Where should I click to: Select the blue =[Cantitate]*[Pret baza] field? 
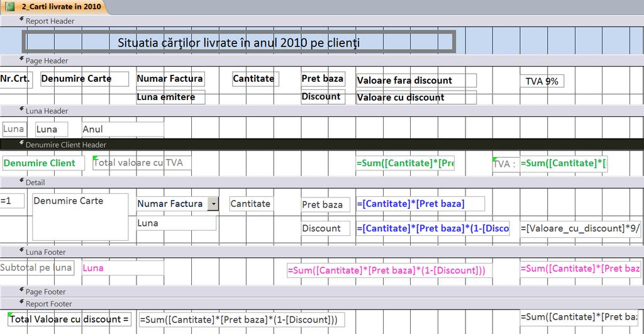420,204
